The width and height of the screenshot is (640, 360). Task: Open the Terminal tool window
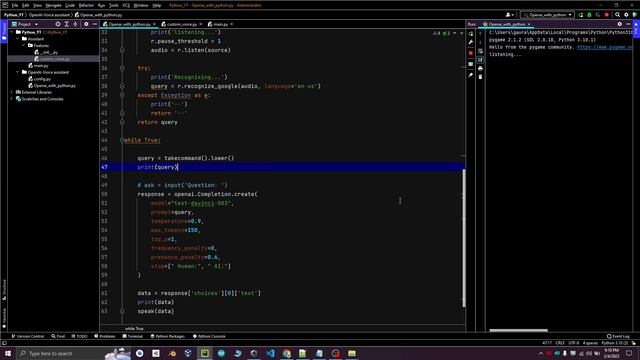coord(133,336)
